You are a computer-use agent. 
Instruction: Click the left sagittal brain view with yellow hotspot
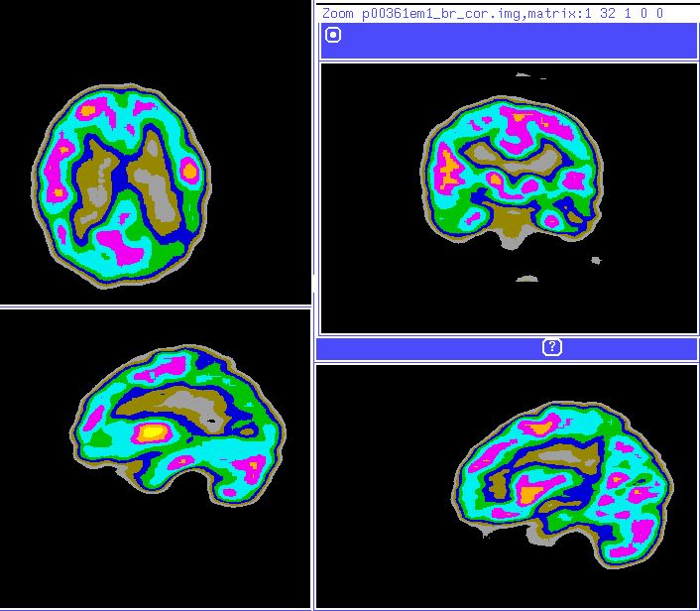tap(177, 426)
